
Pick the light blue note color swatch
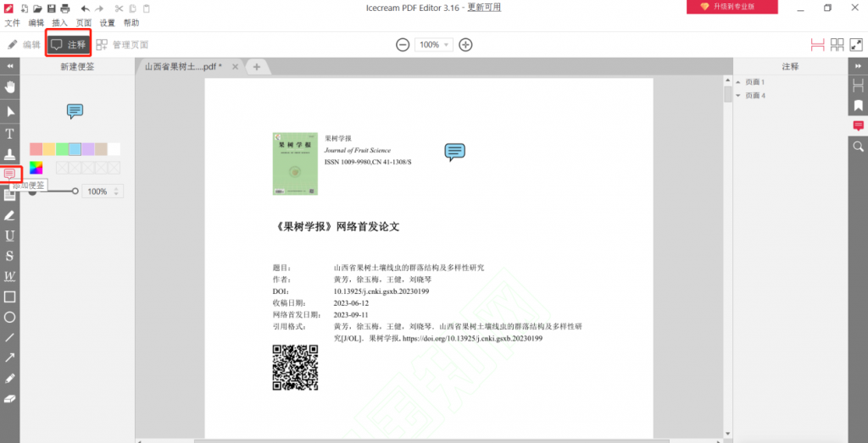[x=75, y=149]
